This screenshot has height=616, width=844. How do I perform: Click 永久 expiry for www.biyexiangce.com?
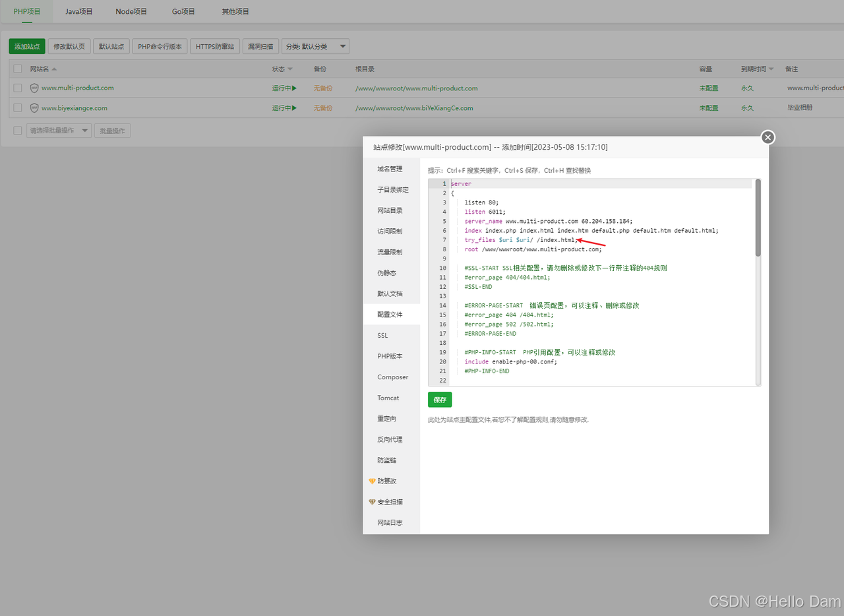(x=747, y=108)
